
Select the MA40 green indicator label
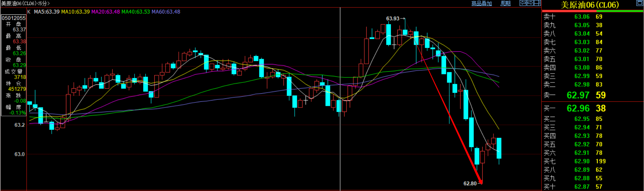coord(136,12)
